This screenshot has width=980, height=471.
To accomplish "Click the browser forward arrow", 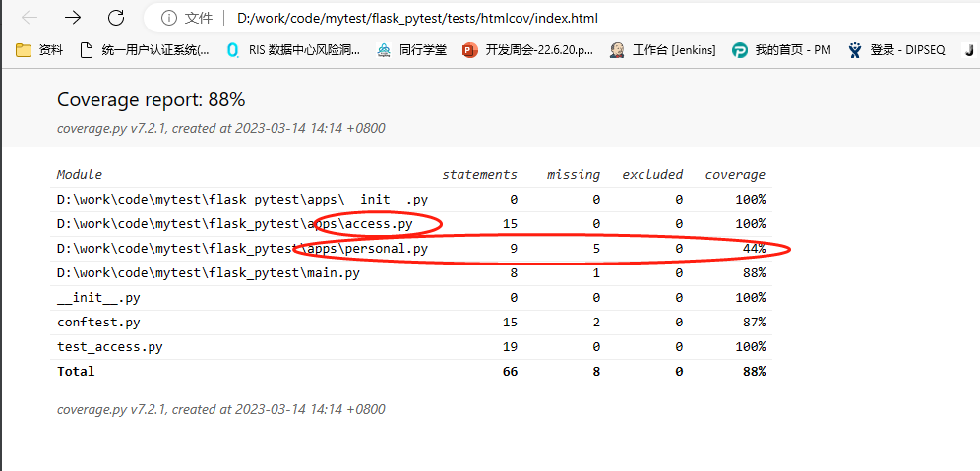I will click(73, 18).
